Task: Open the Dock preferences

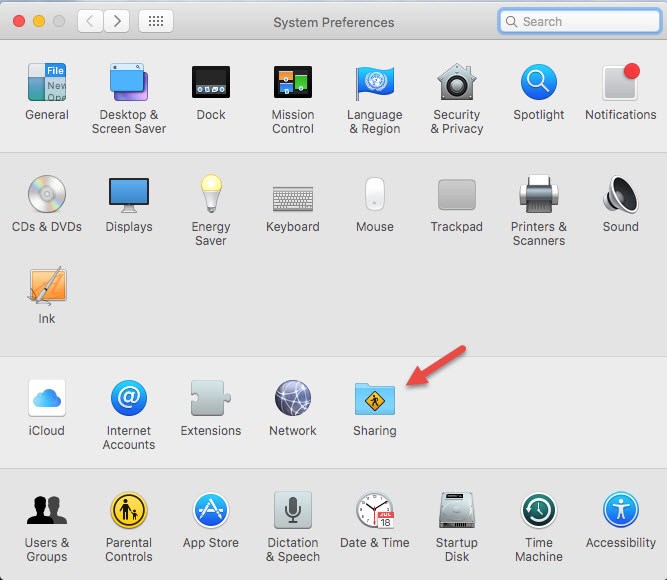Action: [x=211, y=83]
